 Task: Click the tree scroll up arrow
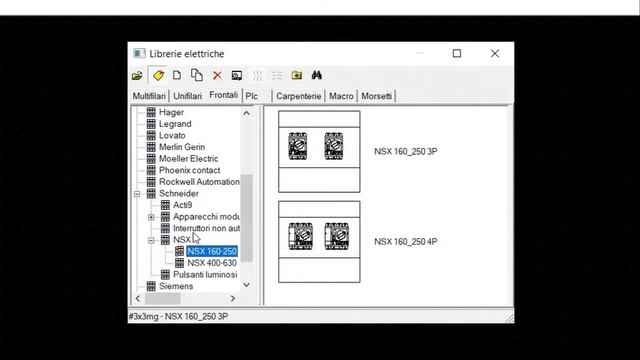[x=247, y=113]
